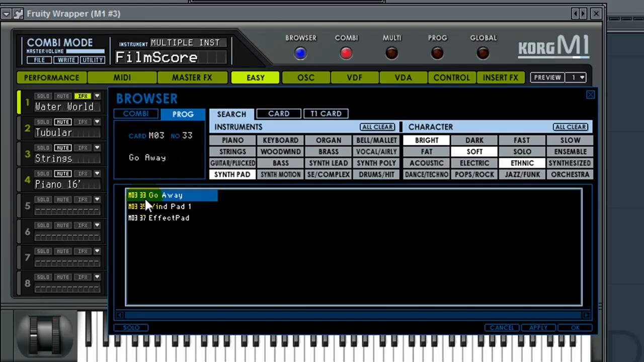Switch to the T1 CARD browser tab
Screen dimensions: 644x362
[326, 114]
